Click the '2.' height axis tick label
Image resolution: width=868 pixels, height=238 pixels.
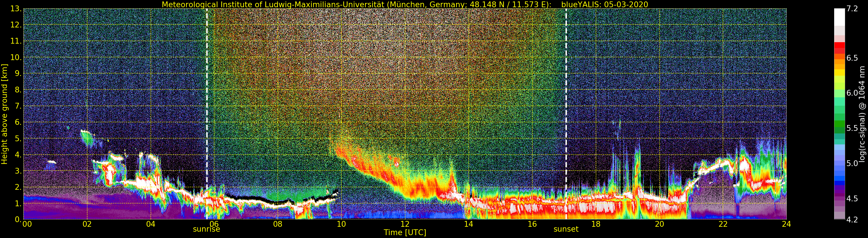click(18, 187)
